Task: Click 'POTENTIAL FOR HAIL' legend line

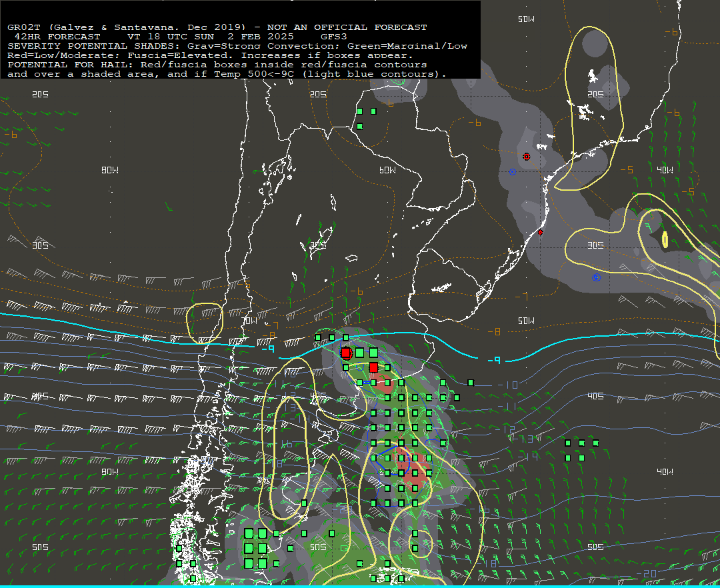Action: click(x=217, y=65)
